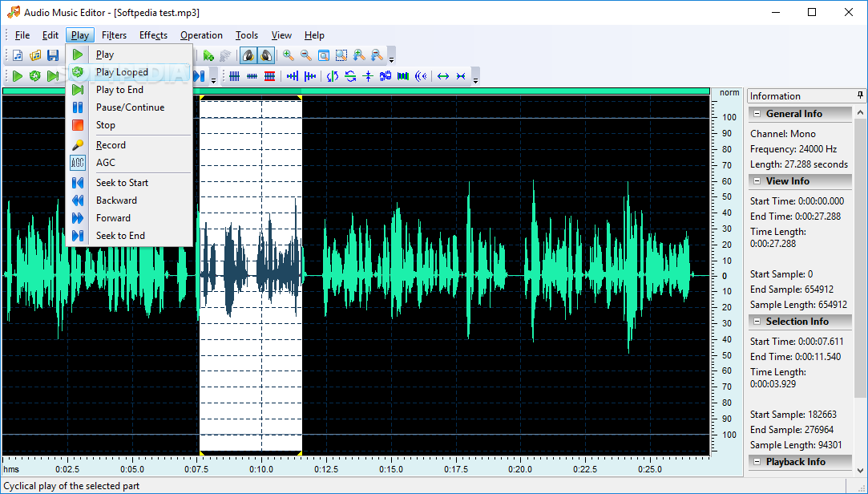Toggle AGC in the Play menu
The height and width of the screenshot is (494, 868).
131,163
